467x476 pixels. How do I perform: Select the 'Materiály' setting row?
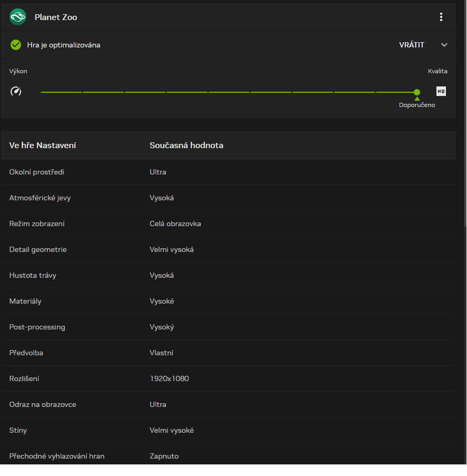[228, 301]
